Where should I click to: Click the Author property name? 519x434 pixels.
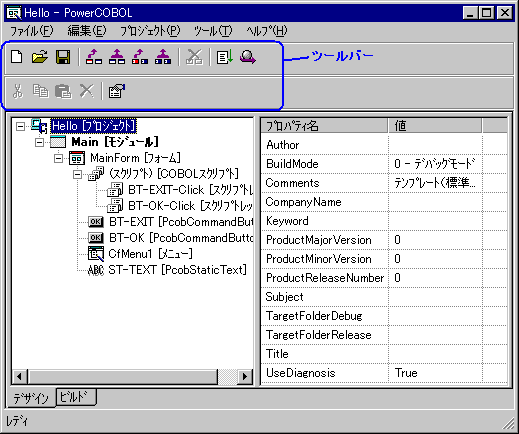282,145
